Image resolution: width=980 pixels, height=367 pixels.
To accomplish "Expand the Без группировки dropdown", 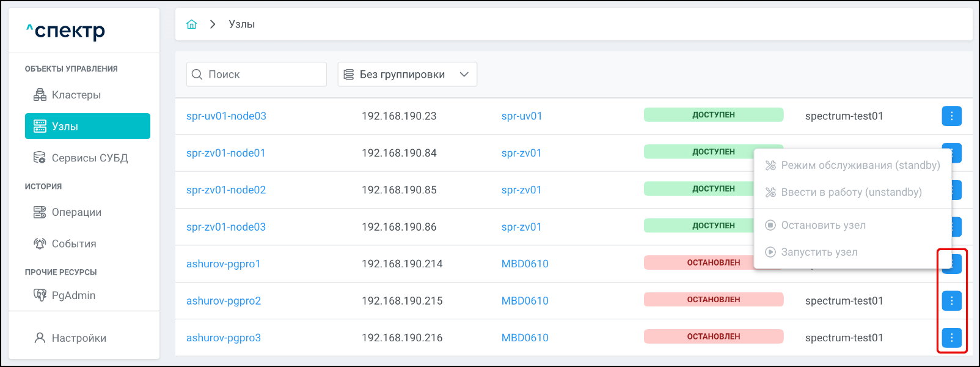I will 407,75.
